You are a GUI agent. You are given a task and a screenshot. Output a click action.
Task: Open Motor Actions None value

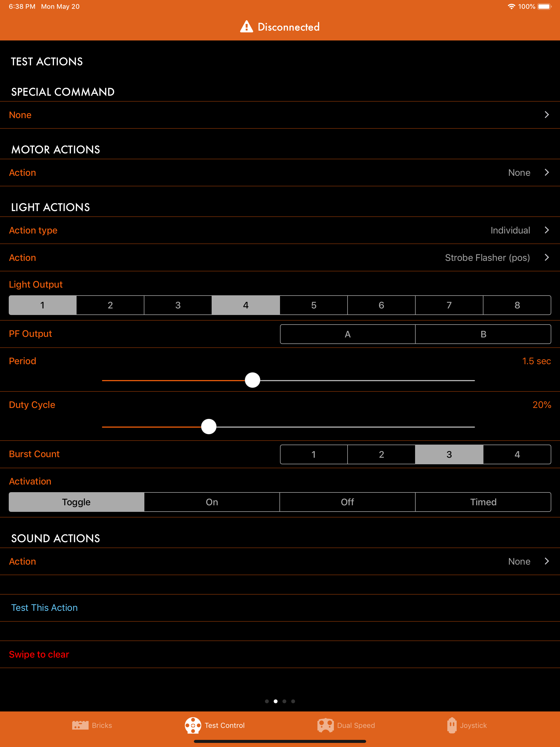[519, 173]
